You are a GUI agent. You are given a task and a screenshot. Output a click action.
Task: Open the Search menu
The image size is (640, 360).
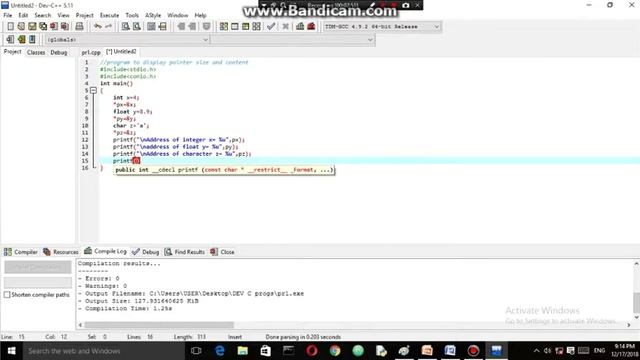coord(42,15)
